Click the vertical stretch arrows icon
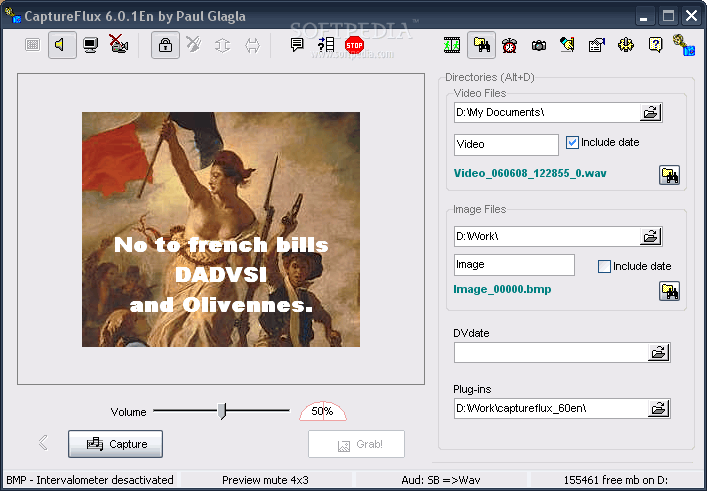707x491 pixels. click(222, 45)
